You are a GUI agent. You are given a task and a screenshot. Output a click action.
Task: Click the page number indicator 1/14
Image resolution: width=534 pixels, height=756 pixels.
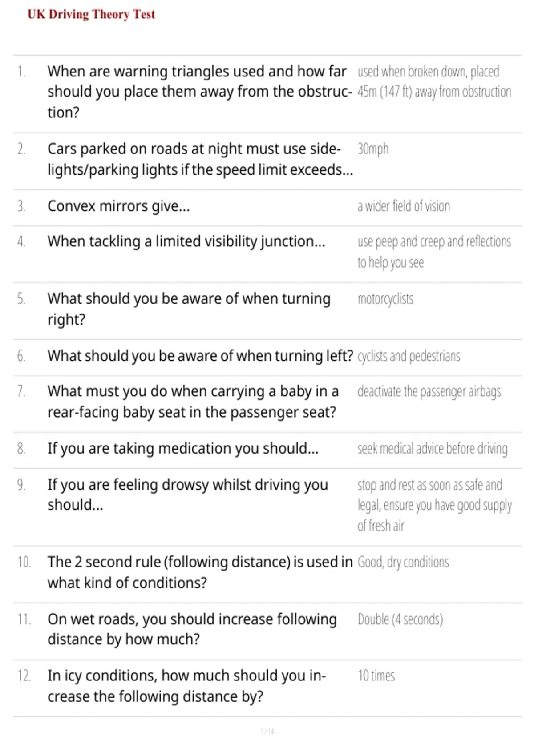(x=267, y=731)
